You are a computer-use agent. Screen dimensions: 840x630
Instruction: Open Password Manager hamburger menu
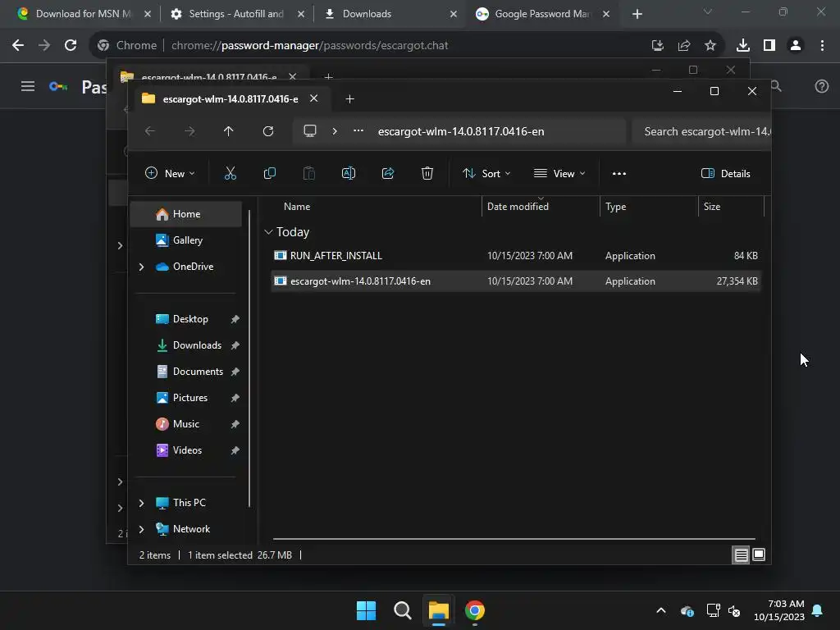(28, 86)
